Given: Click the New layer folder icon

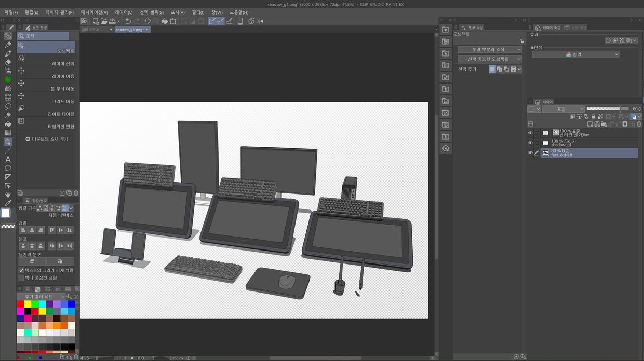Looking at the screenshot, I should tap(604, 124).
